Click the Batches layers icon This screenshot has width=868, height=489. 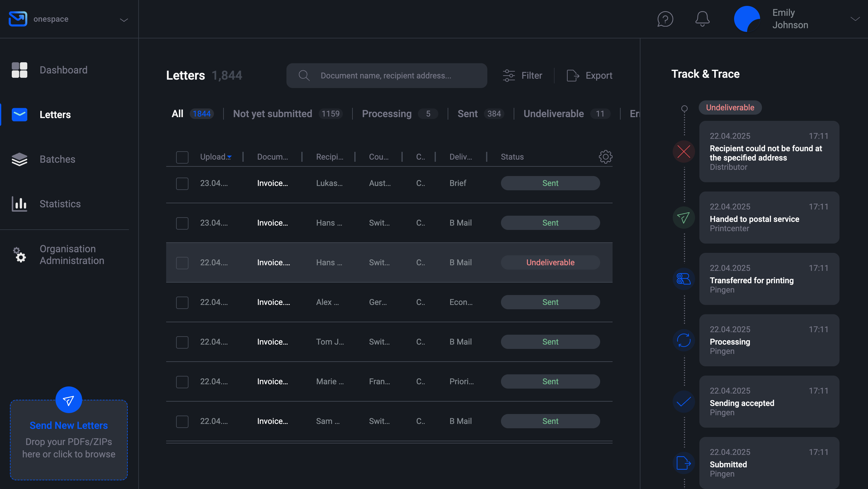point(19,159)
